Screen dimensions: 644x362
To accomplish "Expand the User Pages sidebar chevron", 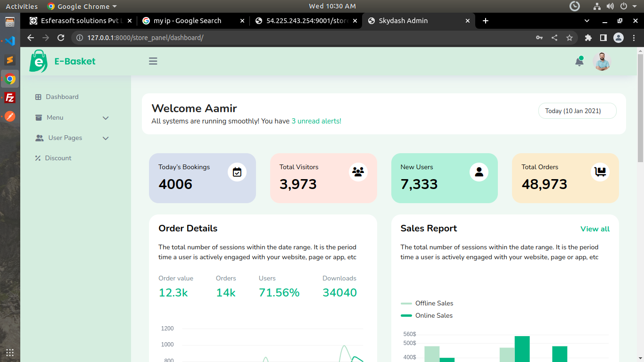I will pyautogui.click(x=106, y=138).
